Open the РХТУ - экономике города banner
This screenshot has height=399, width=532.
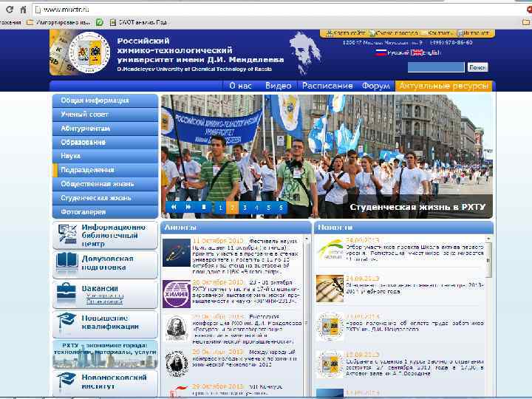coord(105,354)
